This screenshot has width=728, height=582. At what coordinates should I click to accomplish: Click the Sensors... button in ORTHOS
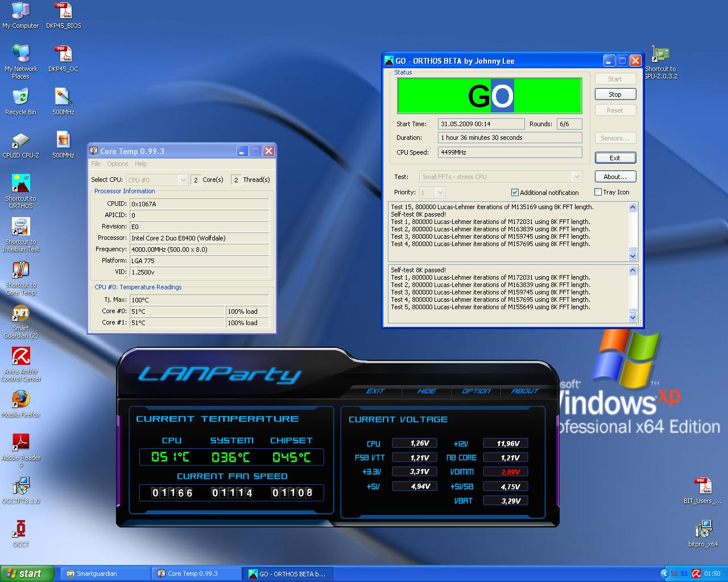pyautogui.click(x=615, y=138)
